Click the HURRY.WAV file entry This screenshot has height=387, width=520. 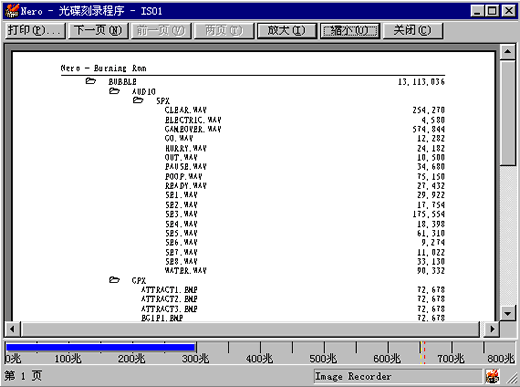(x=186, y=148)
